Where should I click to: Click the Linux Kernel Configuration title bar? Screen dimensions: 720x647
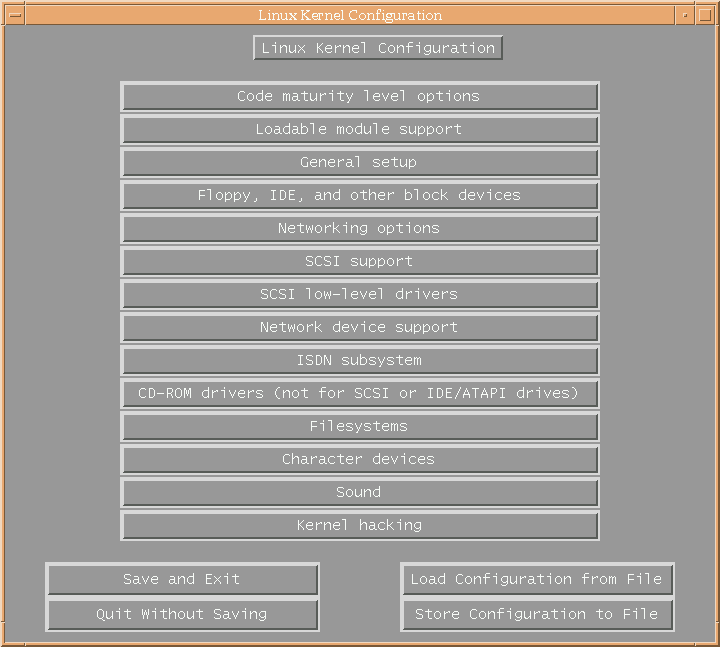[x=350, y=15]
